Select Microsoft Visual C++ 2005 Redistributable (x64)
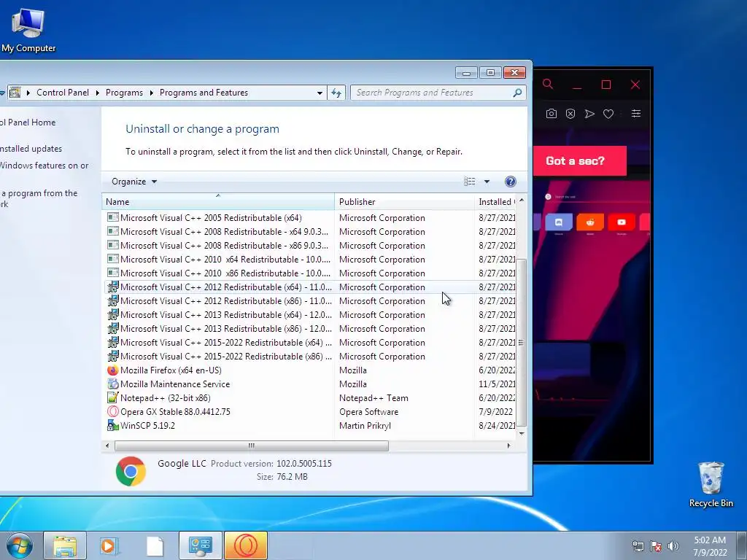 (309, 217)
